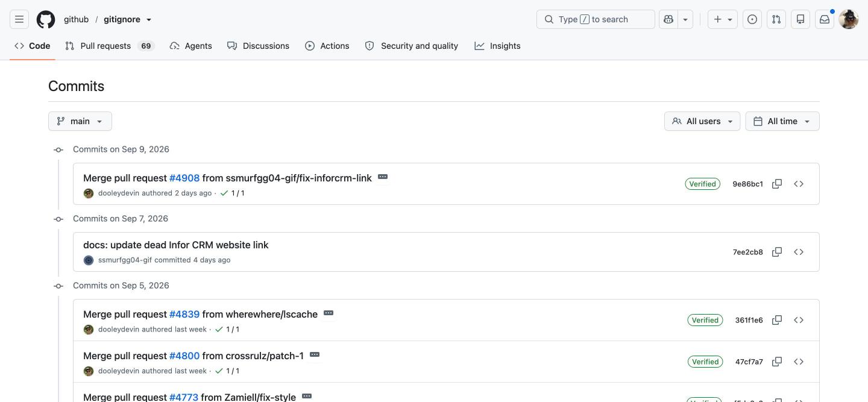Image resolution: width=868 pixels, height=402 pixels.
Task: Copy full SHA for commit 47cf7a7
Action: point(777,362)
